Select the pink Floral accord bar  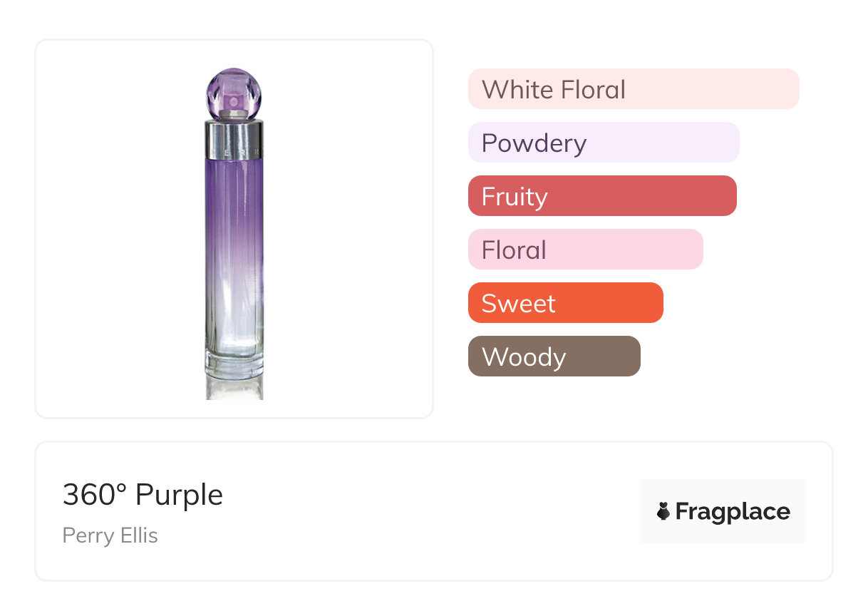[x=585, y=250]
